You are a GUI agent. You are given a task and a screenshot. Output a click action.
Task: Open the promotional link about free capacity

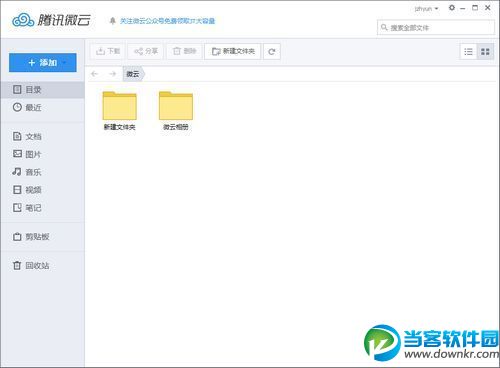click(167, 21)
